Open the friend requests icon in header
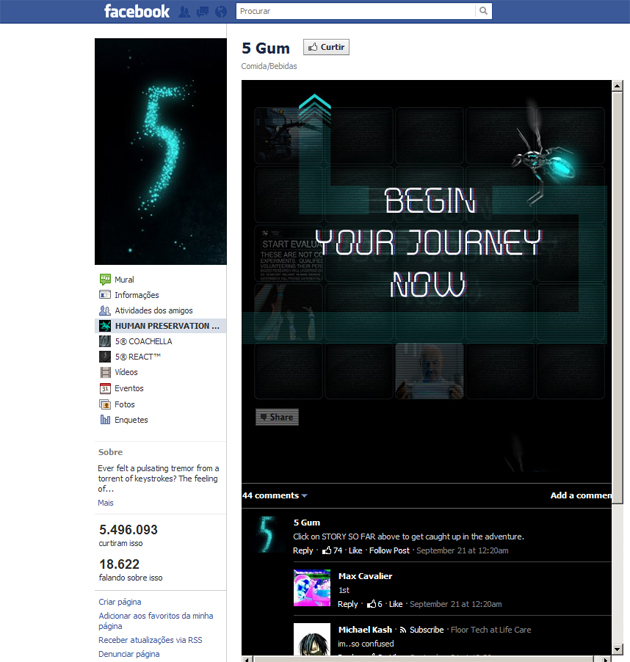Image resolution: width=630 pixels, height=662 pixels. [x=184, y=11]
